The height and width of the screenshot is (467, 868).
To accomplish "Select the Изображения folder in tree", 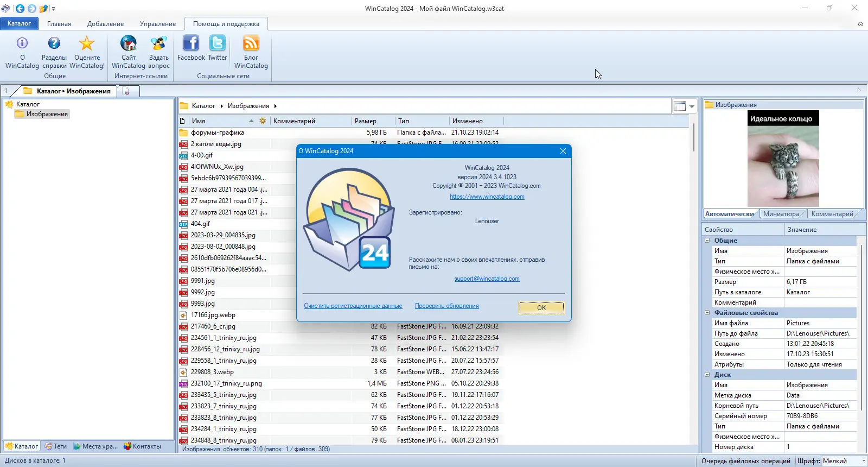I will (x=47, y=114).
